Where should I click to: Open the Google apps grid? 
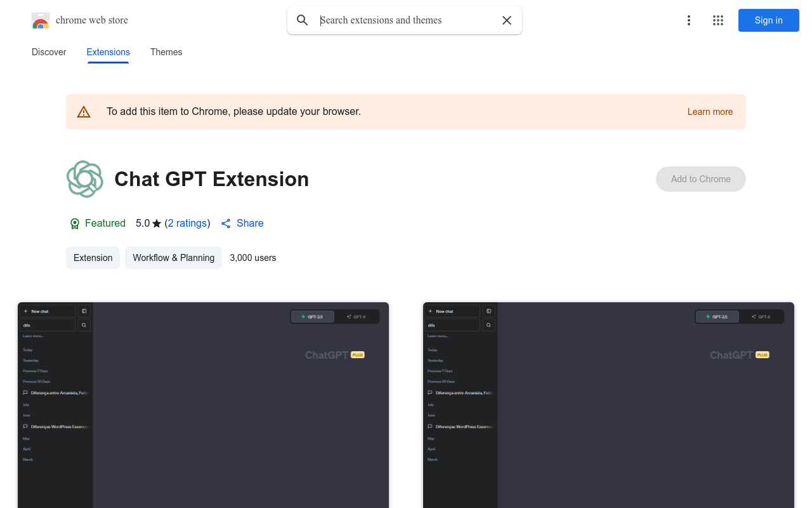718,20
